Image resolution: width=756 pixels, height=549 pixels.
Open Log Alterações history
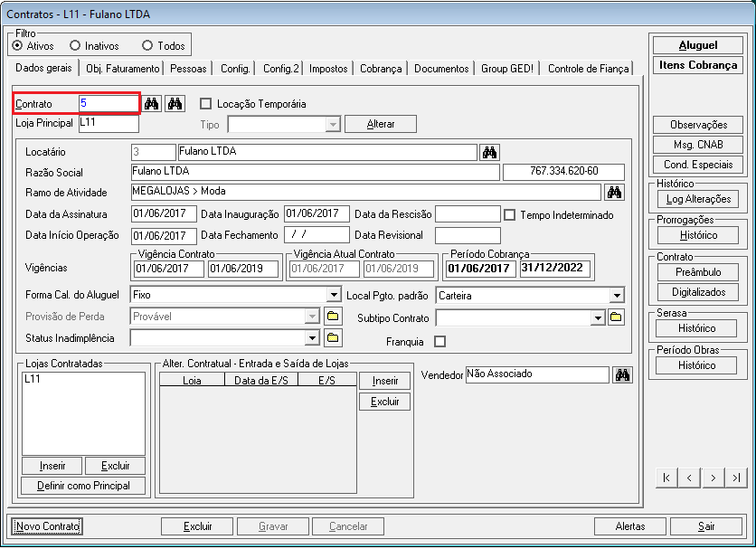698,199
